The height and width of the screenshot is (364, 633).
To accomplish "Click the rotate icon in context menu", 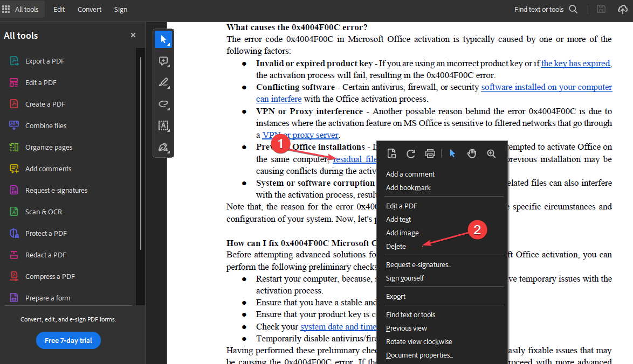I will tap(411, 153).
